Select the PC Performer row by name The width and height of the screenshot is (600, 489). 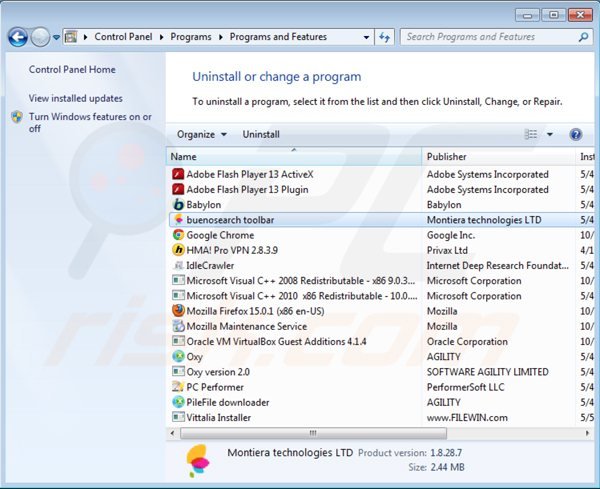[x=215, y=387]
